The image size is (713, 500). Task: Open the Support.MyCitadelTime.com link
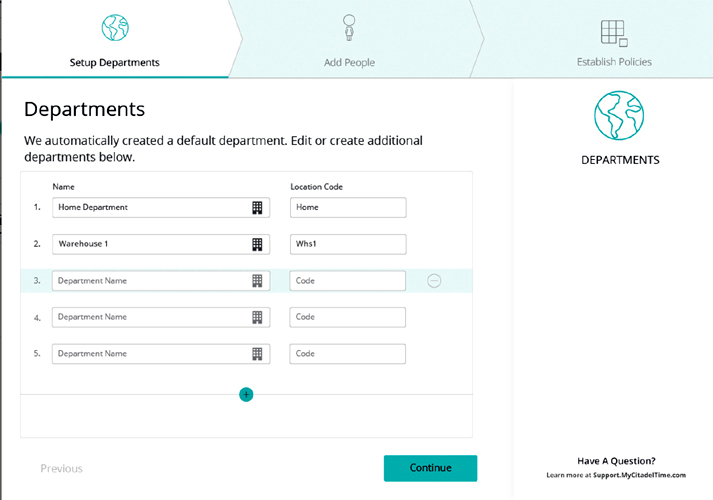tap(639, 475)
